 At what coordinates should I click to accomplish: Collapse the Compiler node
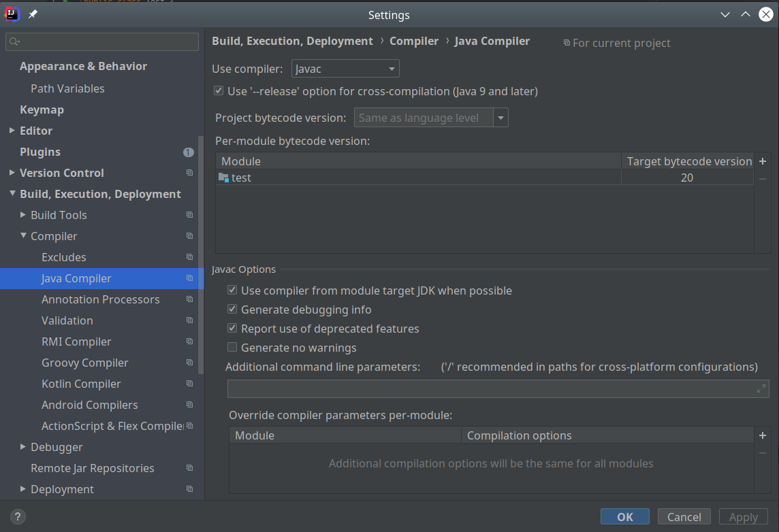click(23, 236)
